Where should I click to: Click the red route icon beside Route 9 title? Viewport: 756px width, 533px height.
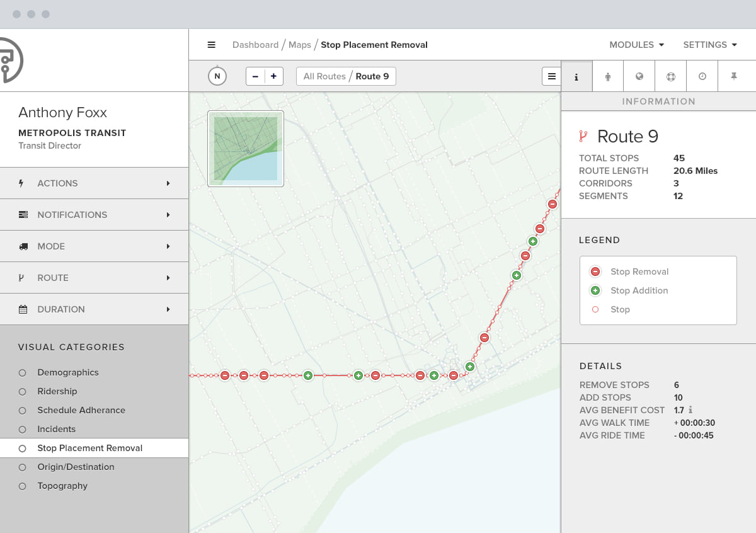[583, 136]
